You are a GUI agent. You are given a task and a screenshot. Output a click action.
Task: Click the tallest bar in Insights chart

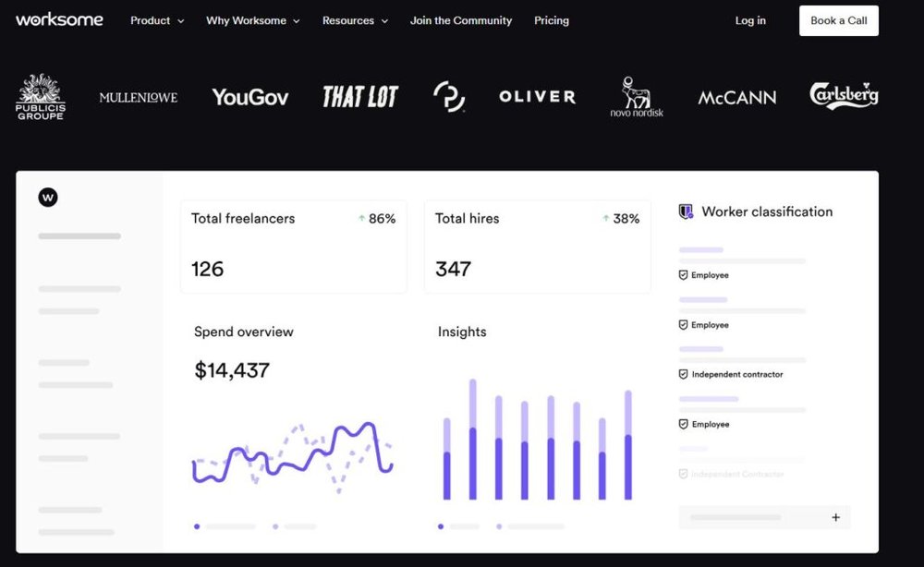(x=473, y=439)
